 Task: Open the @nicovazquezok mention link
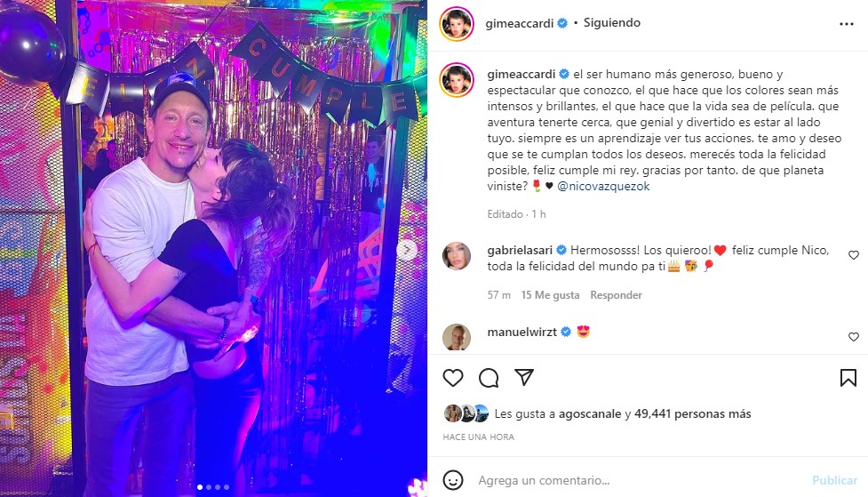pyautogui.click(x=603, y=186)
